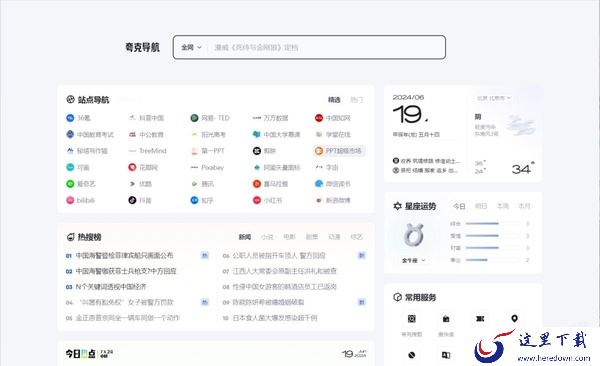Open the 爱奇艺 green site icon
This screenshot has height=366, width=600.
pyautogui.click(x=70, y=184)
